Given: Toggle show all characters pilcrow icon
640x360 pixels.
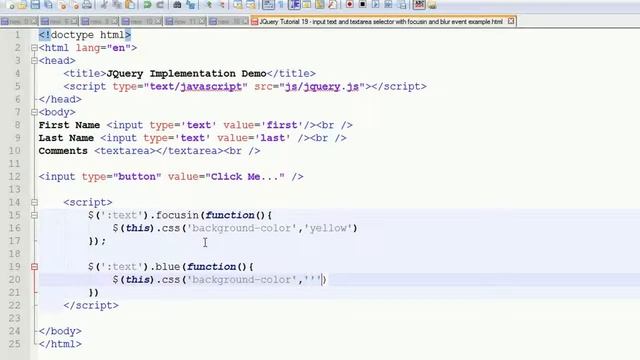Looking at the screenshot, I should (282, 5).
